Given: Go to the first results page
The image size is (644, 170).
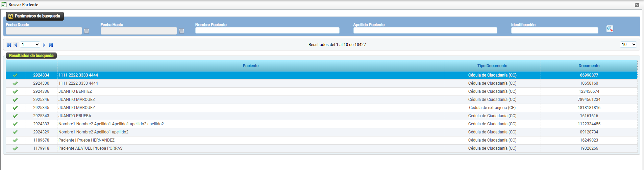Looking at the screenshot, I should (x=9, y=45).
